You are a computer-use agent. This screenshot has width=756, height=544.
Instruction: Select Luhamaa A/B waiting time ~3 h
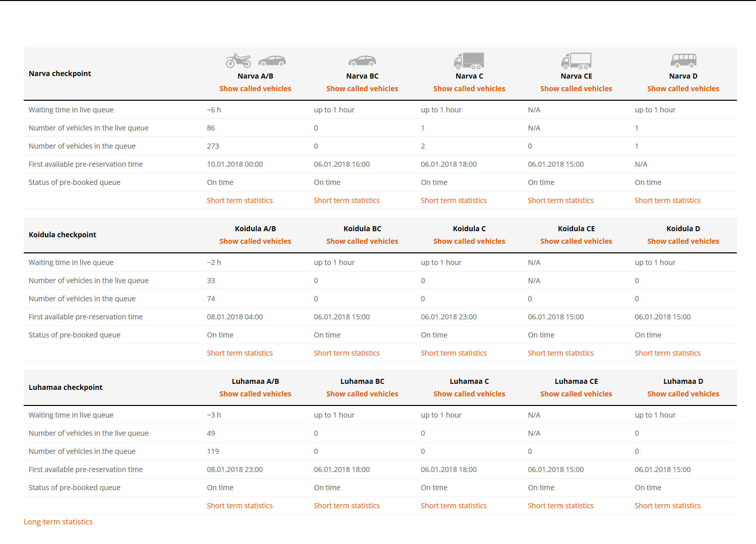click(214, 415)
